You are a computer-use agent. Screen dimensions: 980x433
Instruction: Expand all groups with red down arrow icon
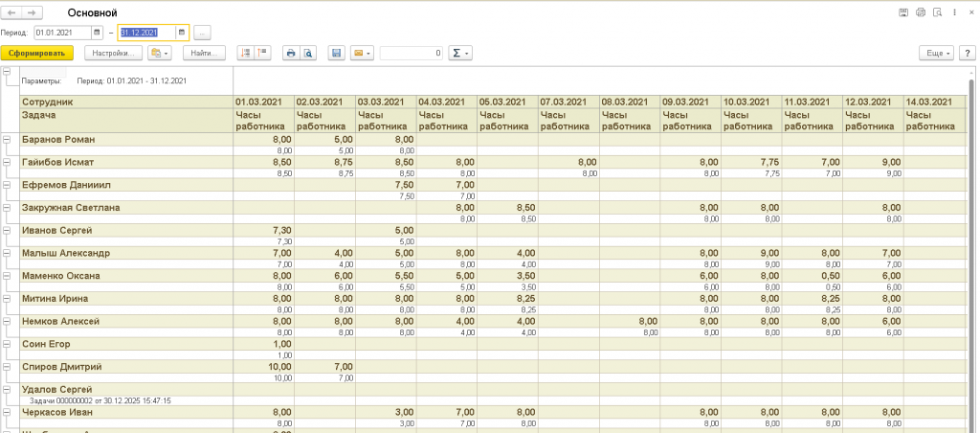pyautogui.click(x=246, y=54)
